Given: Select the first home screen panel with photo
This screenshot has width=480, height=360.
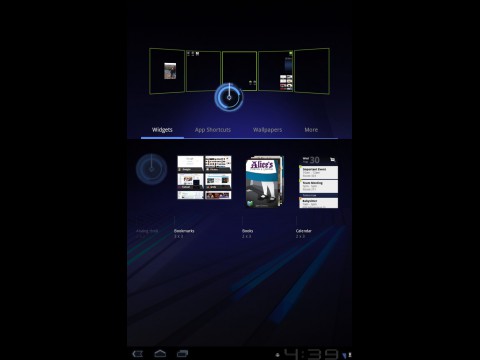Looking at the screenshot, I should pos(167,71).
